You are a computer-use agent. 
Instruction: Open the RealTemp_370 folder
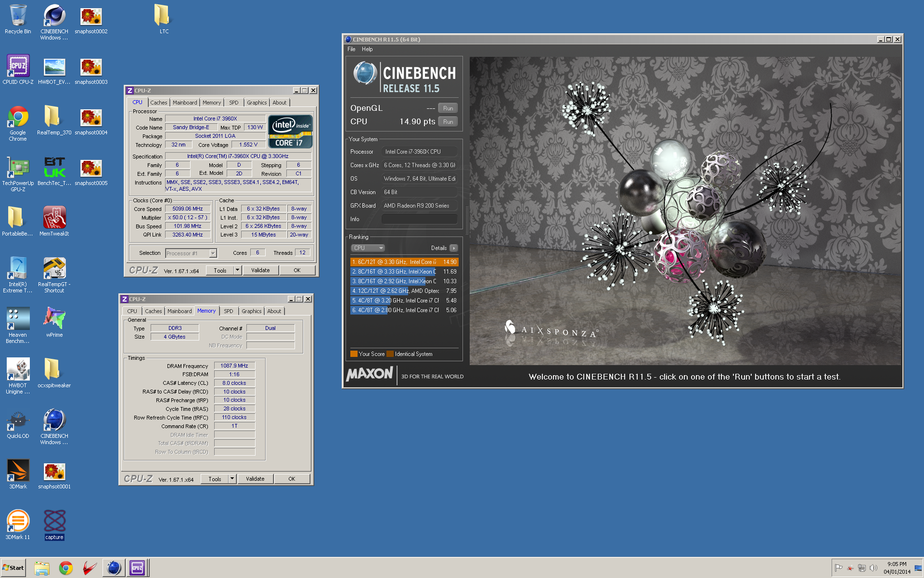pyautogui.click(x=54, y=120)
